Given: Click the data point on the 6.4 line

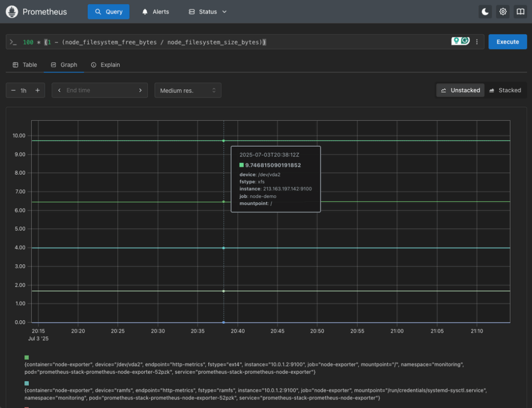Looking at the screenshot, I should (223, 201).
